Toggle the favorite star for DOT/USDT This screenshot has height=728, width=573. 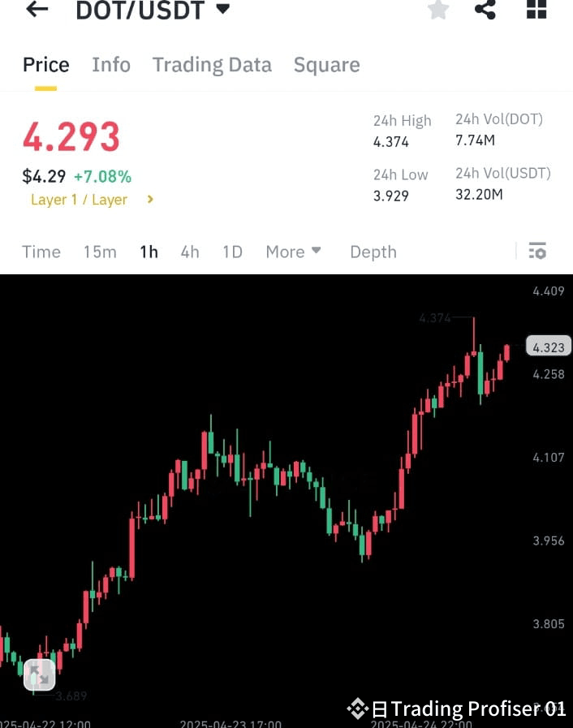click(x=438, y=11)
